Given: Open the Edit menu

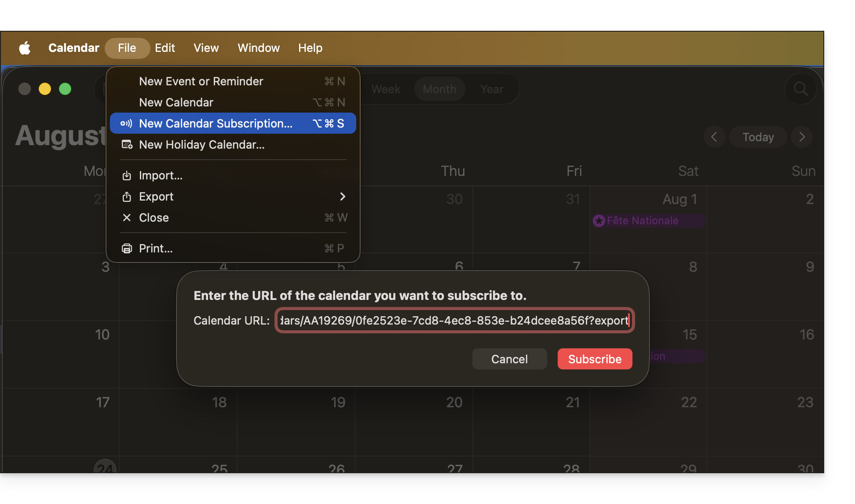Looking at the screenshot, I should click(165, 48).
